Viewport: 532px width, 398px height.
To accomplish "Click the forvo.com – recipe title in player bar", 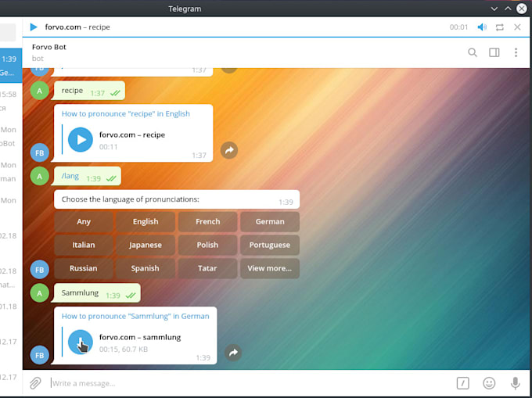I will point(77,27).
